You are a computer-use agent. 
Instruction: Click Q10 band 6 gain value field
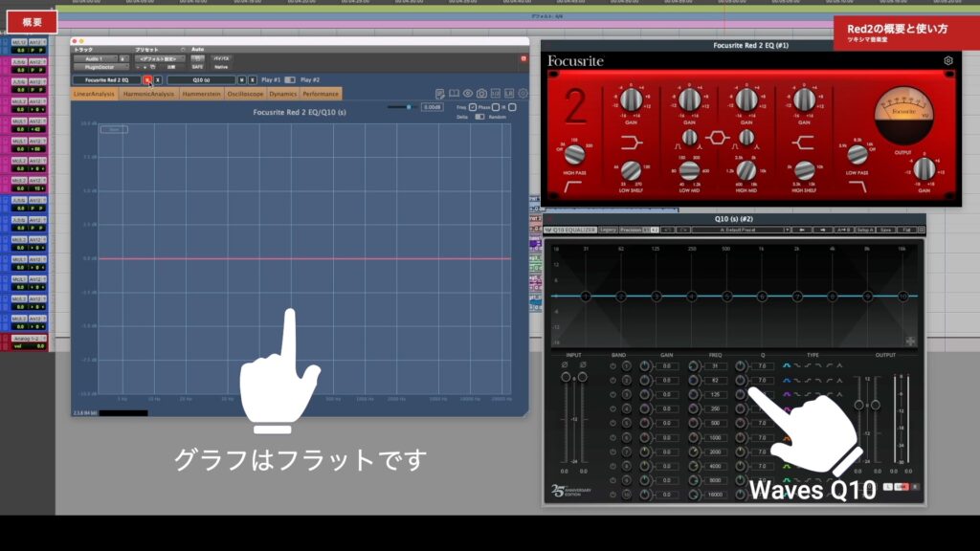(667, 437)
